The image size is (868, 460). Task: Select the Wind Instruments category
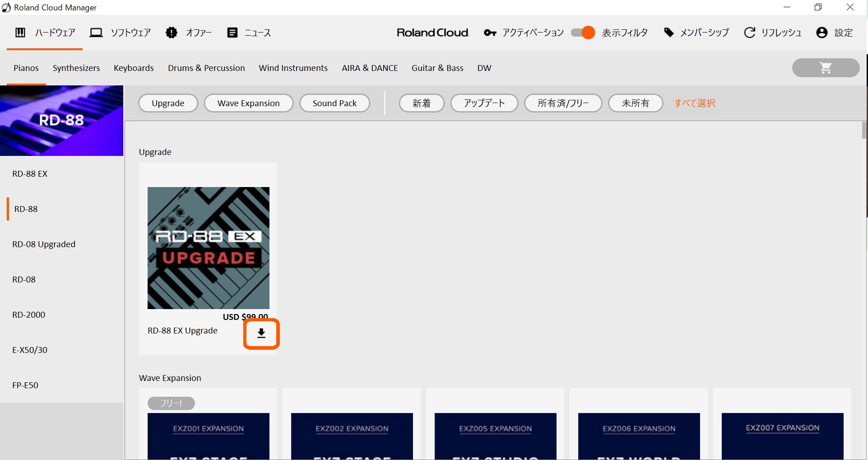[x=293, y=68]
